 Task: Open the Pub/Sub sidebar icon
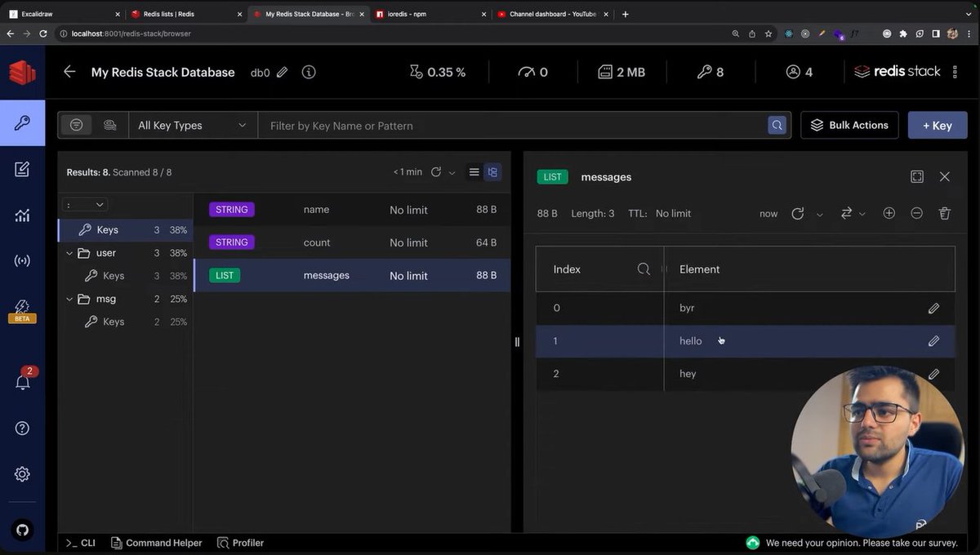coord(22,260)
